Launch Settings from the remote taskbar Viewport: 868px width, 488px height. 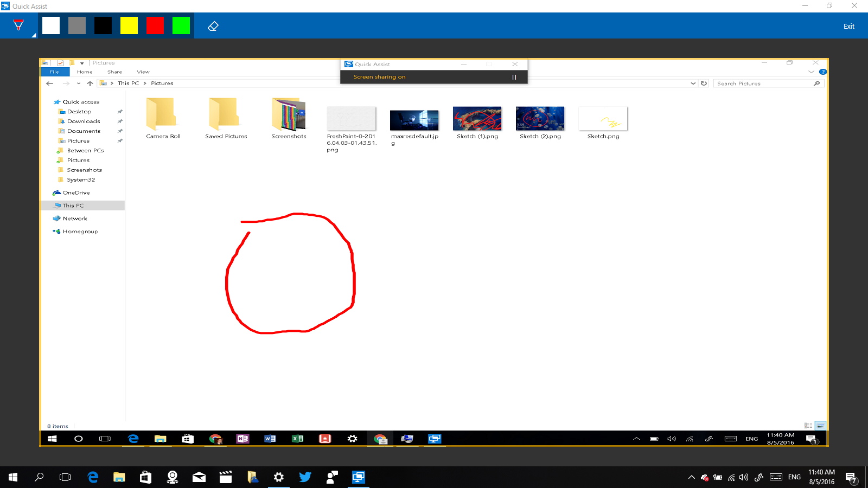click(x=353, y=439)
